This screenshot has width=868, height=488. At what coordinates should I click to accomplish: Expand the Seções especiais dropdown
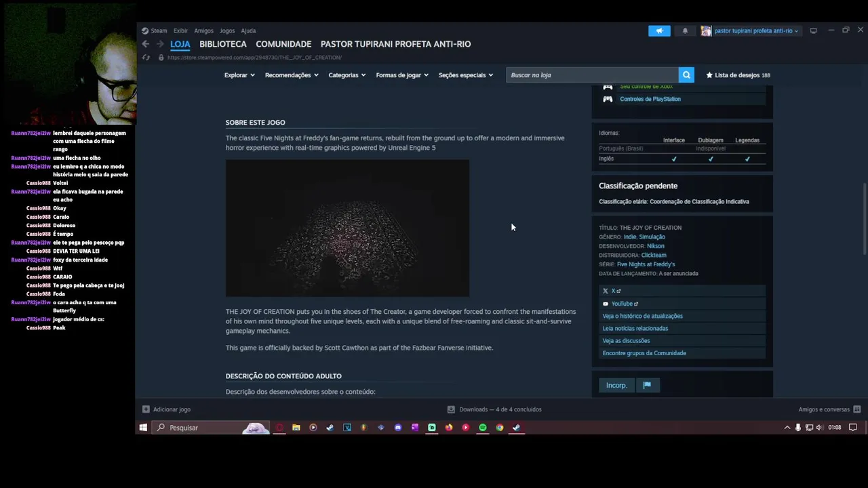[466, 75]
